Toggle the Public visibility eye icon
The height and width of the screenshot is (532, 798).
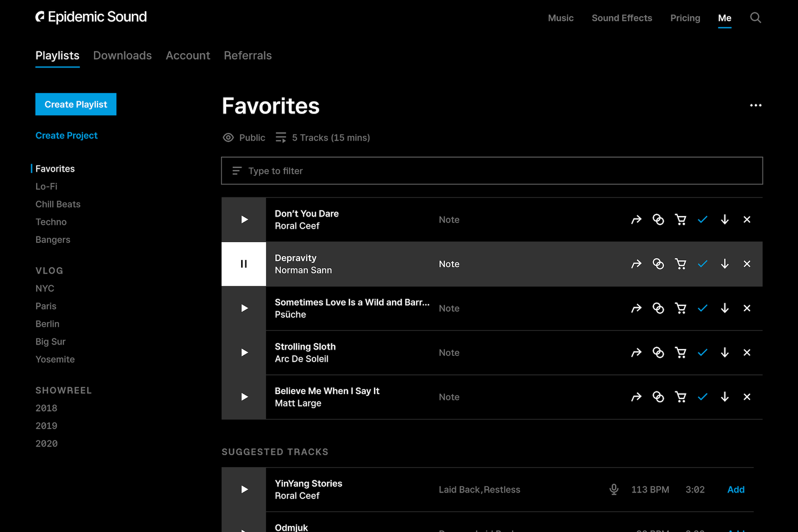tap(228, 138)
